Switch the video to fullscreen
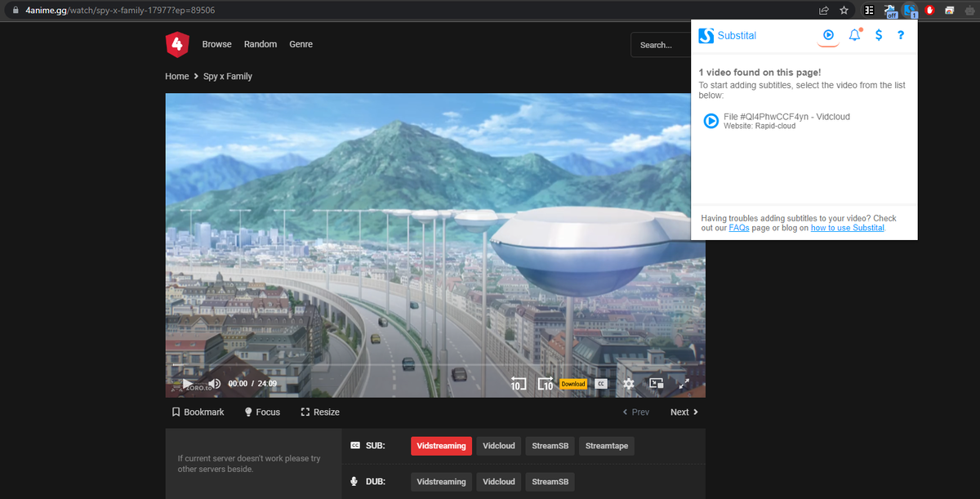Viewport: 980px width, 499px height. coord(684,383)
